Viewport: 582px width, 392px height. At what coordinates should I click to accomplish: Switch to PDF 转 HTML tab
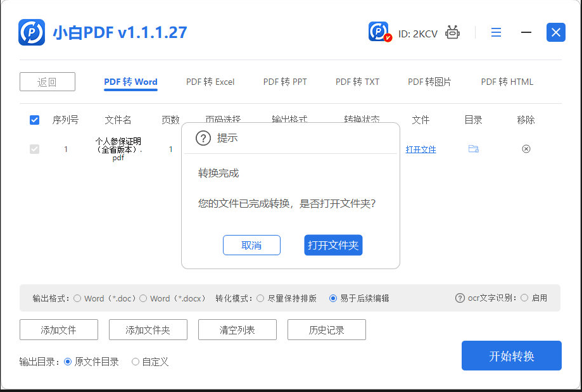point(507,82)
